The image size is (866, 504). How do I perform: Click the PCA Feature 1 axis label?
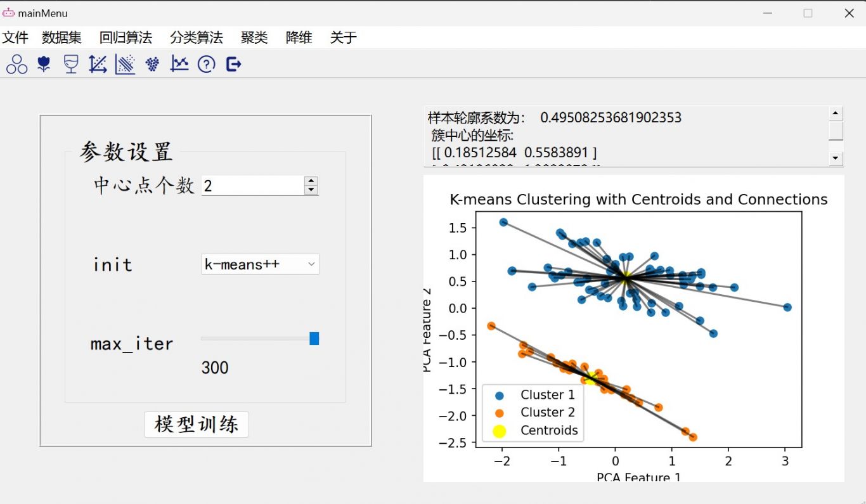coord(638,477)
